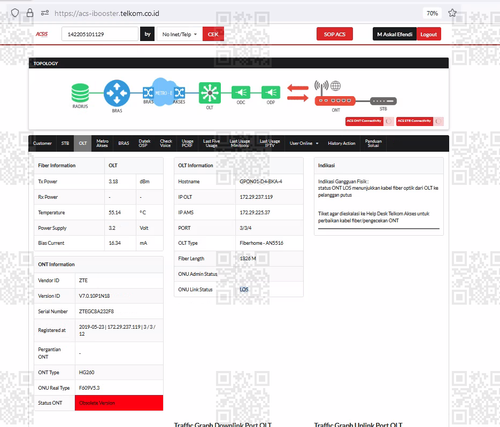The image size is (500, 427).
Task: Click the blue BRAS router icon
Action: pos(117,93)
